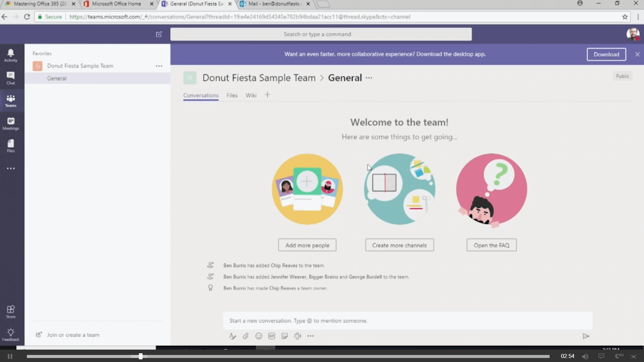The width and height of the screenshot is (644, 362).
Task: Add a new tab with plus icon
Action: pos(267,95)
